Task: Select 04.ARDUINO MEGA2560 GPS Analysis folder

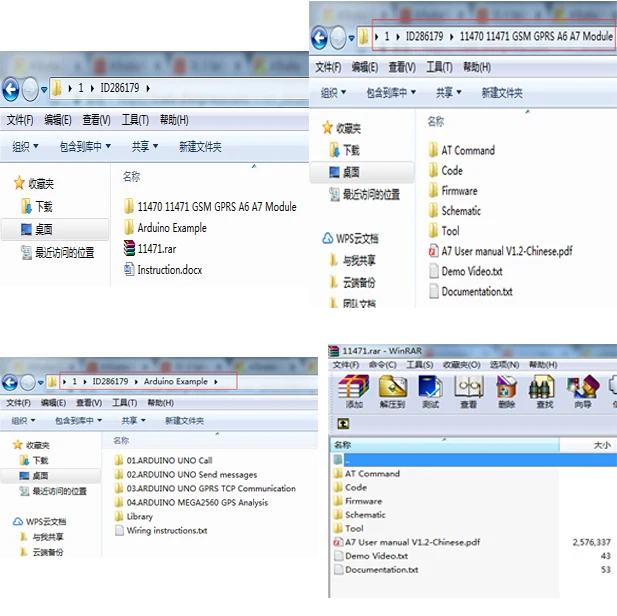Action: 192,502
